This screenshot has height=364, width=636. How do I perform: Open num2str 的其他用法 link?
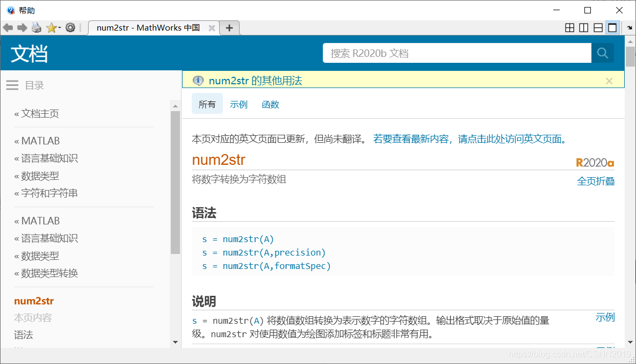(x=255, y=81)
